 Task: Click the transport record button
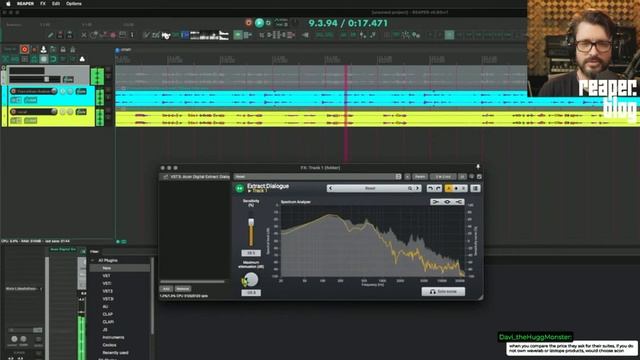click(x=249, y=23)
